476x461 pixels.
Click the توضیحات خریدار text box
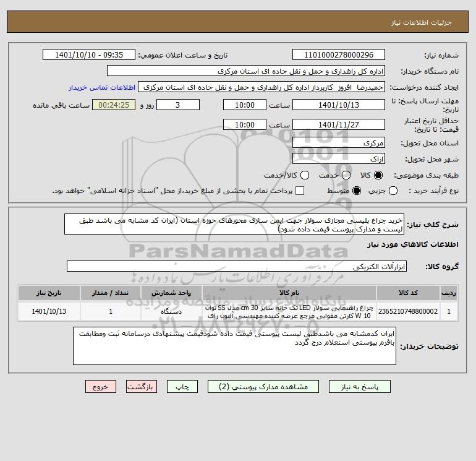tap(234, 346)
